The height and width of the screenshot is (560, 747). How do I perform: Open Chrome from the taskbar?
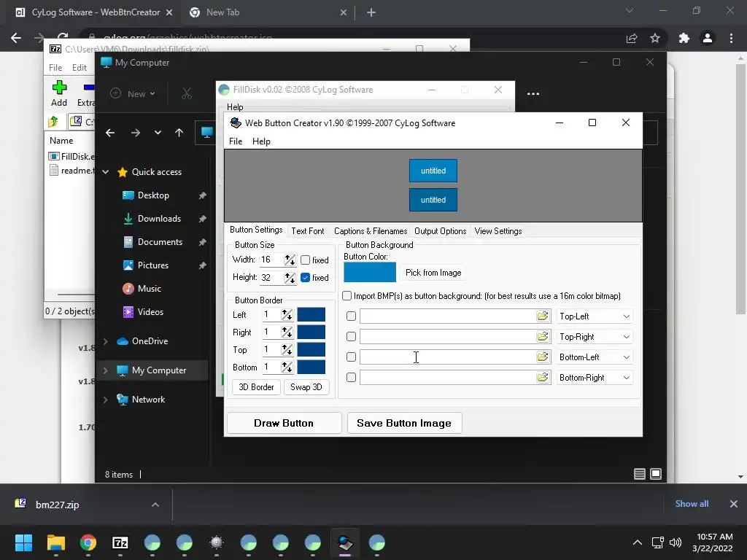[x=88, y=542]
